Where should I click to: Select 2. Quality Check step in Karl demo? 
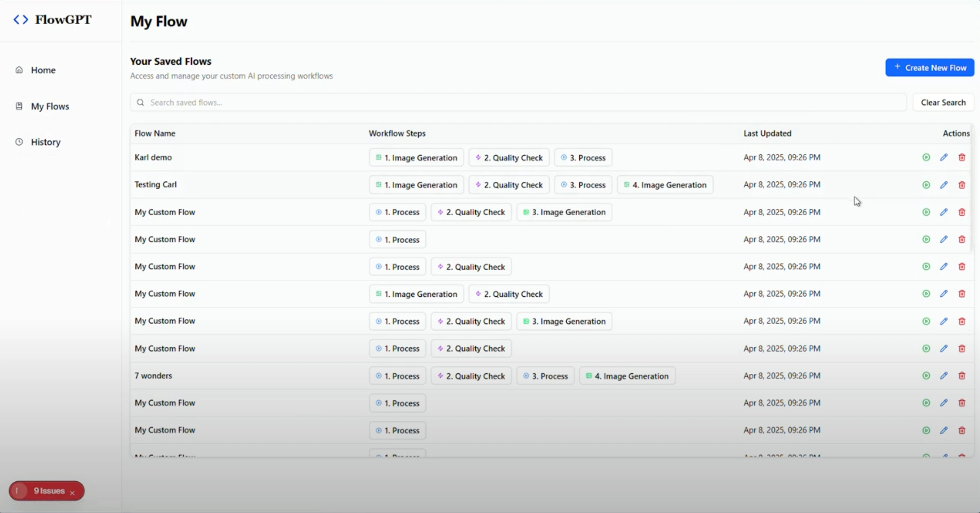[509, 158]
